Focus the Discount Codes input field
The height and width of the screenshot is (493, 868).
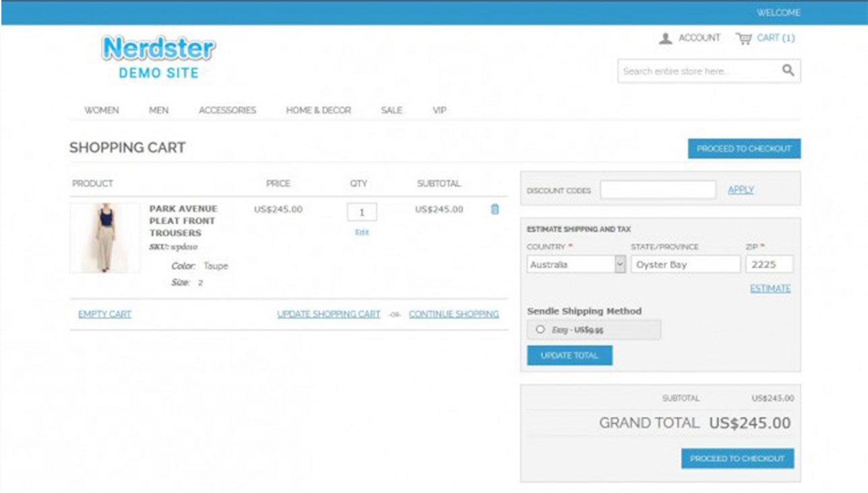coord(658,190)
